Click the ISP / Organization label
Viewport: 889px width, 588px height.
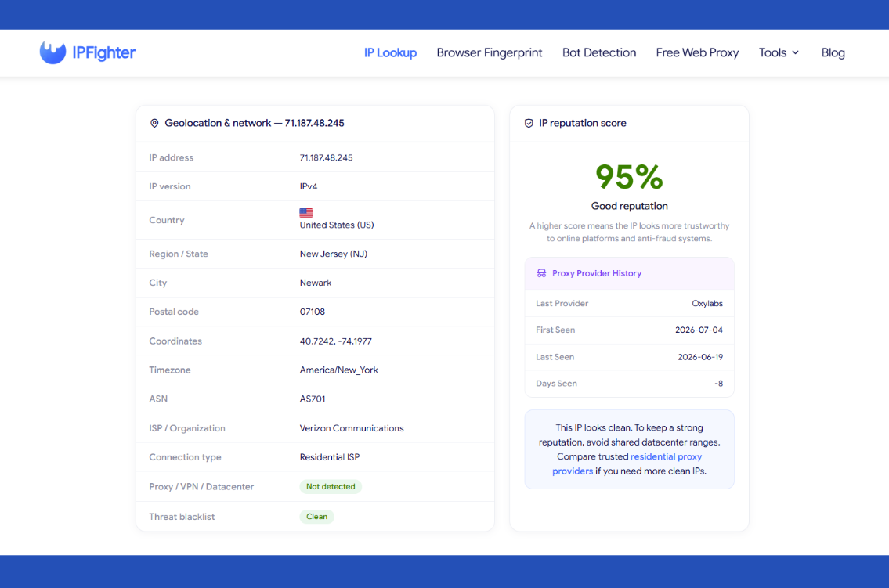tap(187, 428)
